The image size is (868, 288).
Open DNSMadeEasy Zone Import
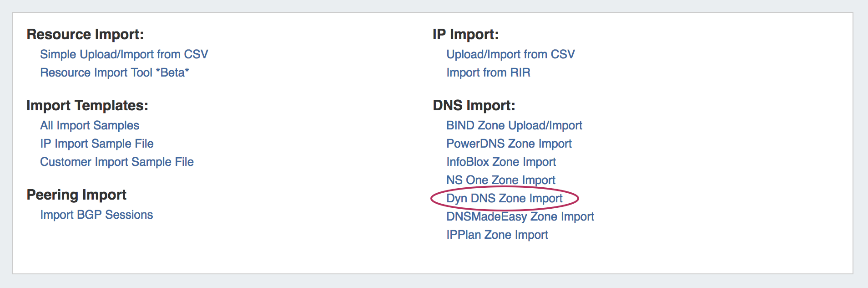point(520,216)
